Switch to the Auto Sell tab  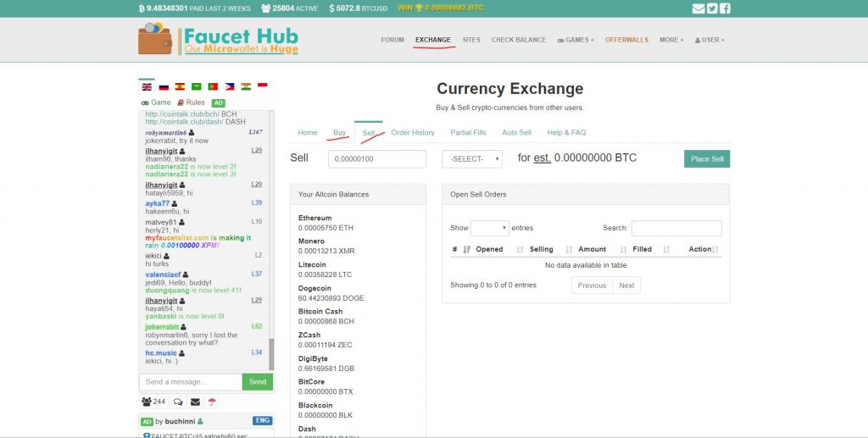click(x=516, y=133)
